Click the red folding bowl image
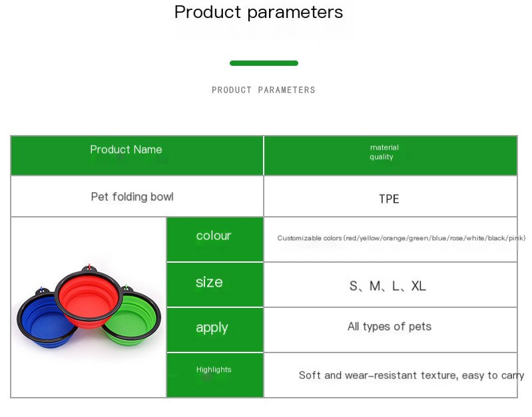Screen dimensions: 532x417 click(89, 299)
